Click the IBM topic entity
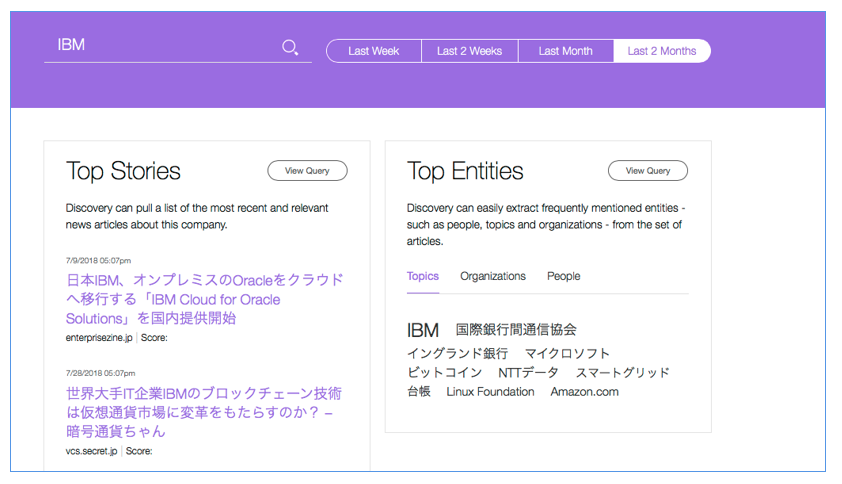Screen dimensions: 842x484 tap(423, 330)
